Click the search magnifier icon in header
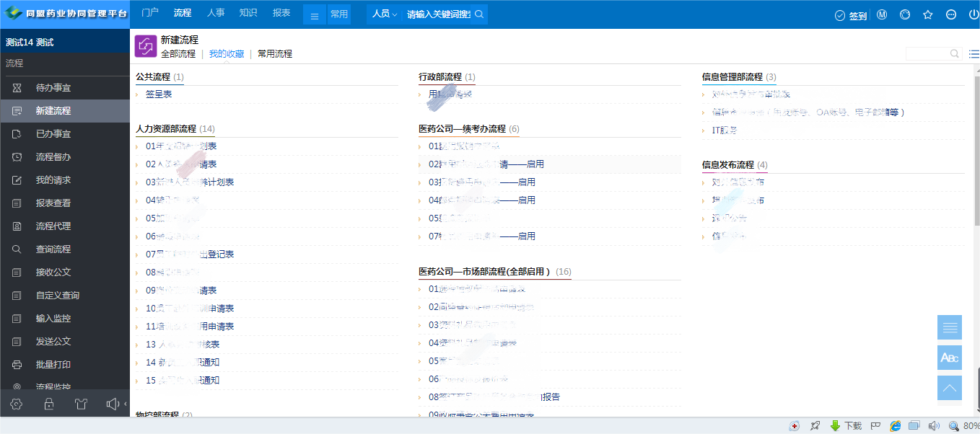 pos(479,14)
